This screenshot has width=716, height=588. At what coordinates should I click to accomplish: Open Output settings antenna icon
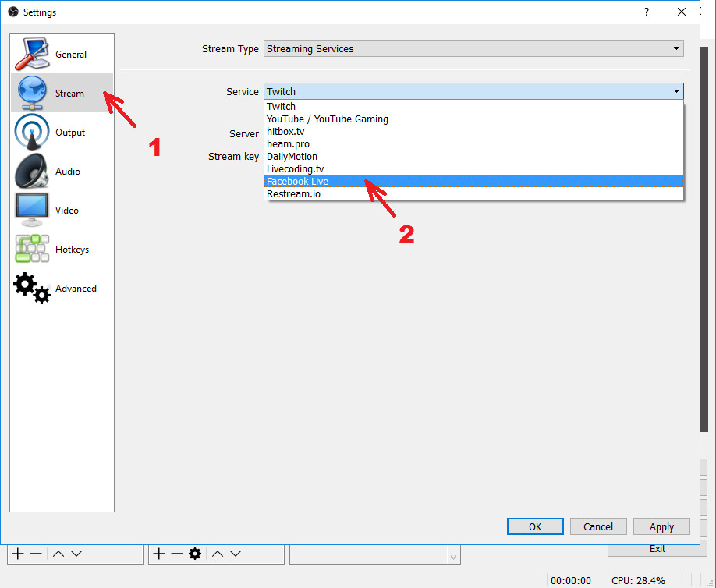point(31,132)
